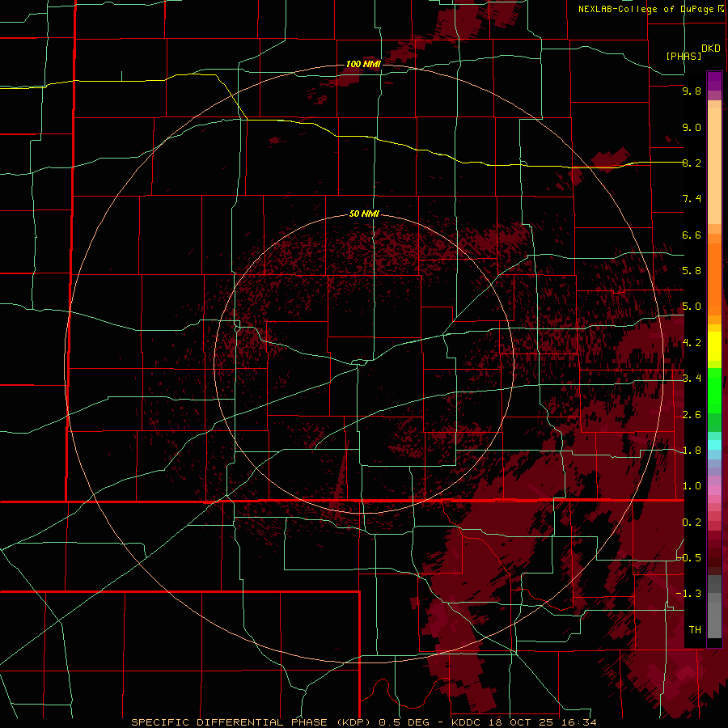Click the [PHAS] label above color bar
The image size is (728, 728).
coord(684,57)
